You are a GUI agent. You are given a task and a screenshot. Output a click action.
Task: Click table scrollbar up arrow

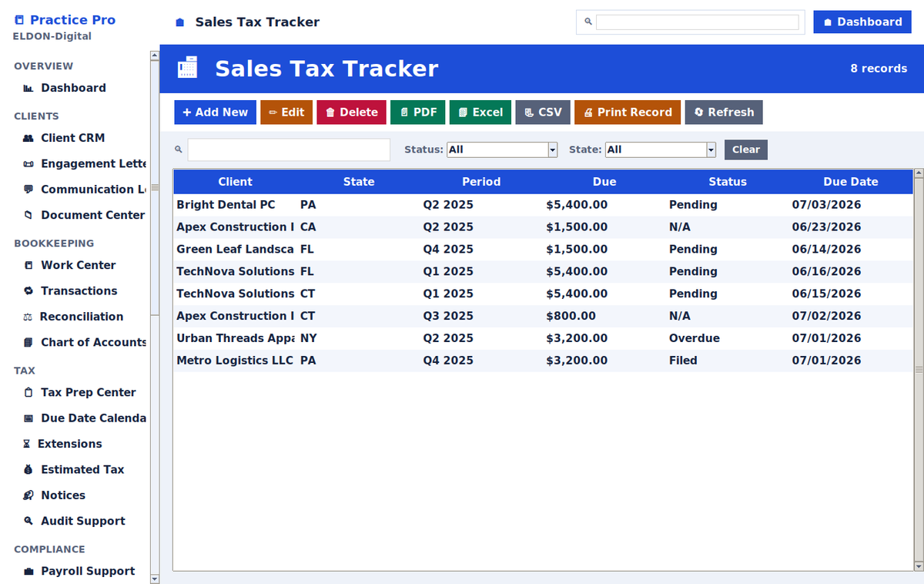[918, 175]
